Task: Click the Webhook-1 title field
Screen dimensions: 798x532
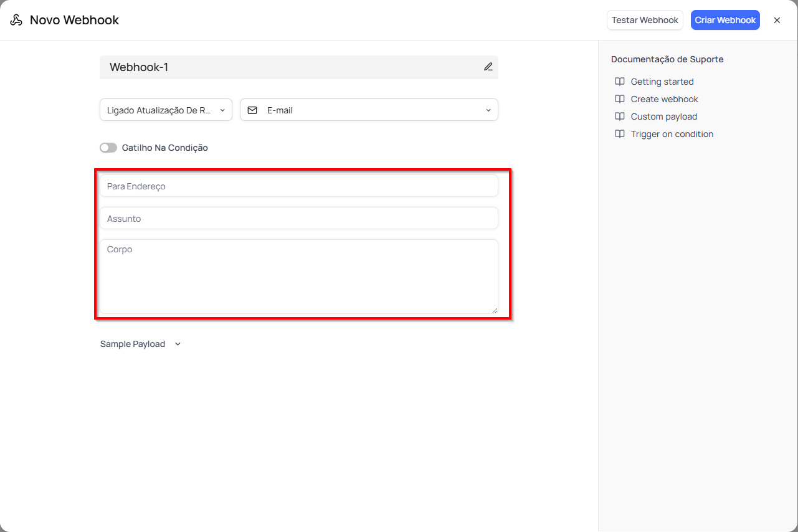Action: tap(287, 67)
